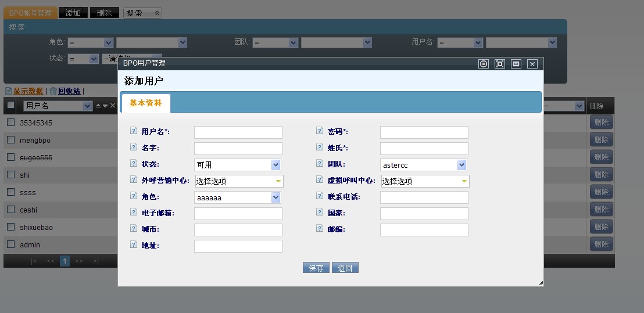Click help icon next to 电子邮箱 label
Viewport: 644px width, 313px height.
click(134, 213)
